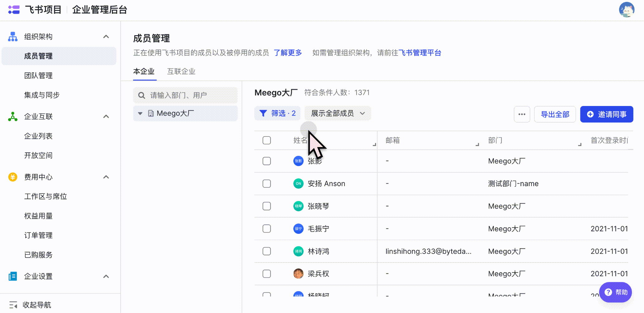Open the user avatar menu
The image size is (644, 313).
pyautogui.click(x=627, y=10)
